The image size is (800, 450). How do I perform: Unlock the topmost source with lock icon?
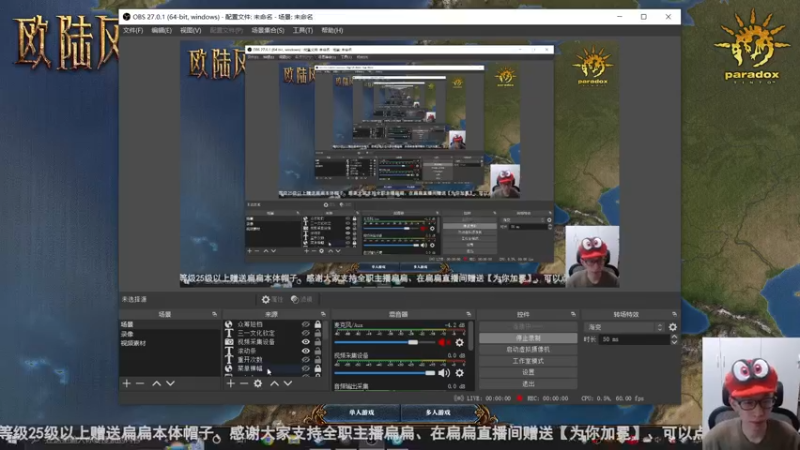[318, 324]
